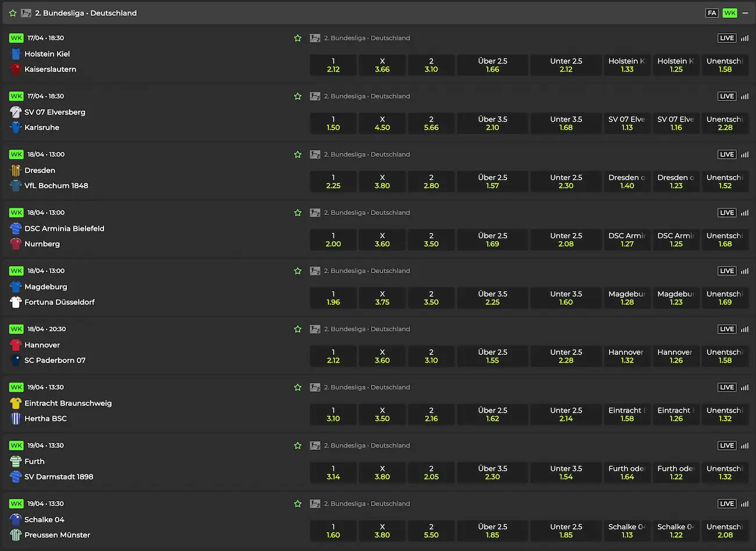Pick draw odds 3.60 for Bielefeld vs Nurnberg

click(x=382, y=239)
